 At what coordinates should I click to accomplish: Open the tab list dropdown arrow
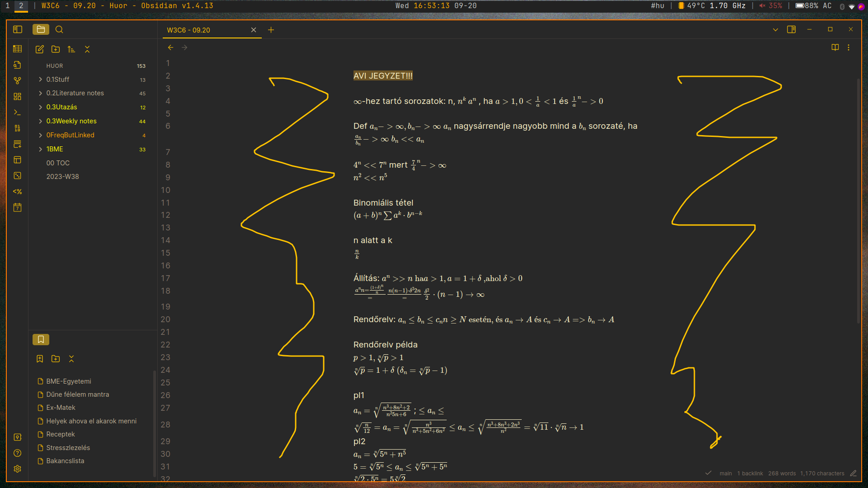775,30
